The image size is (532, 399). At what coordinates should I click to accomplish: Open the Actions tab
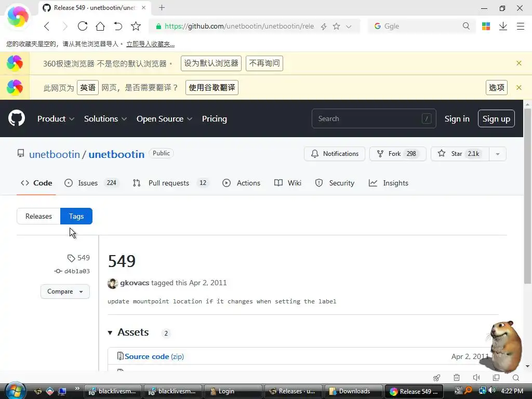click(241, 183)
